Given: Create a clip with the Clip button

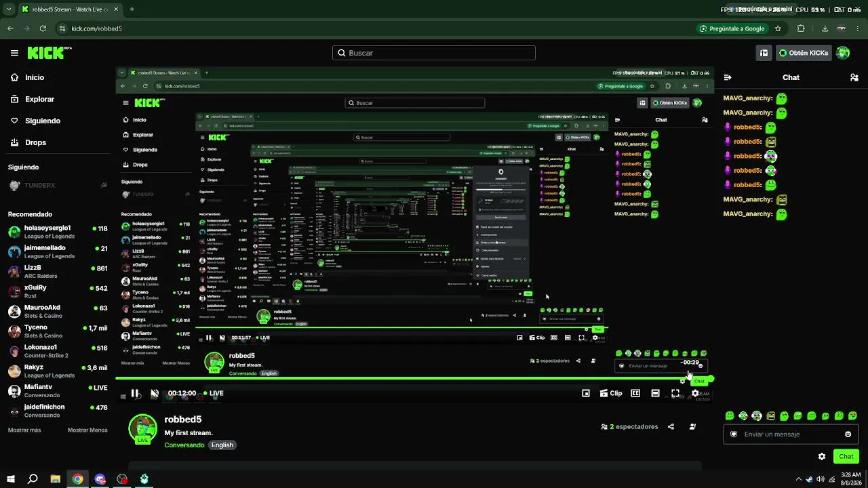Looking at the screenshot, I should 611,393.
